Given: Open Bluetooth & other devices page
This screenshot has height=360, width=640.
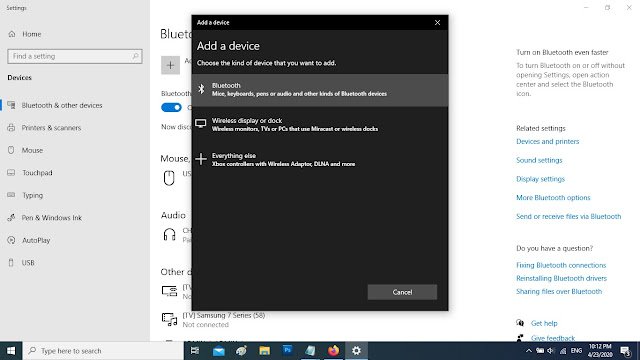Looking at the screenshot, I should tap(62, 105).
